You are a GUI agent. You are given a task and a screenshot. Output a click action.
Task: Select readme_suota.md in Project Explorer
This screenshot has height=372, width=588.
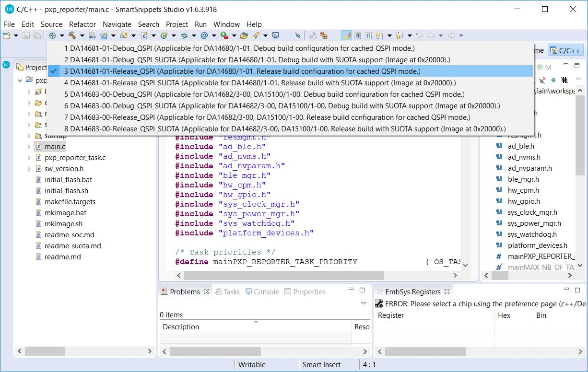[x=68, y=246]
